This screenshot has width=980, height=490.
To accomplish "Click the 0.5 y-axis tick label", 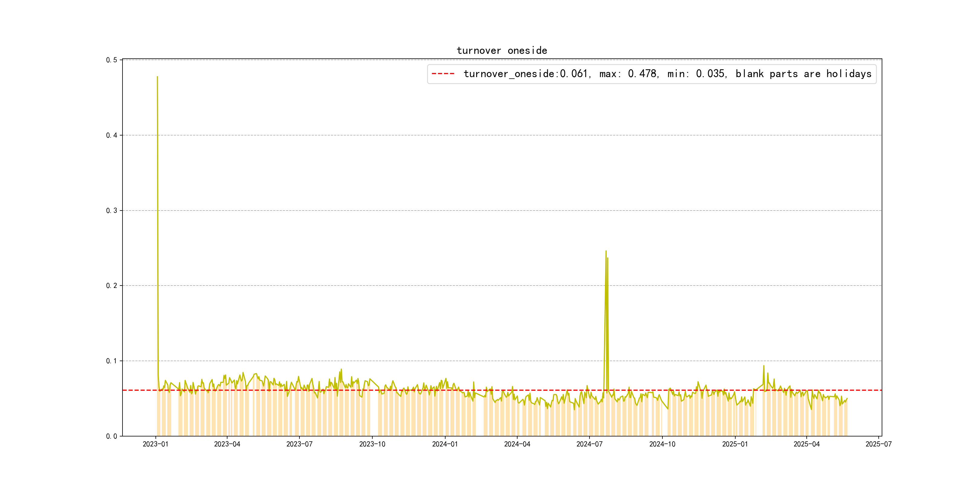I will tap(112, 60).
